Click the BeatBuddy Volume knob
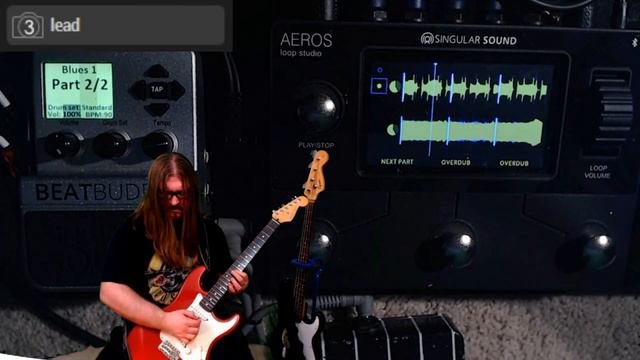Screen dimensions: 640x360 point(63,144)
